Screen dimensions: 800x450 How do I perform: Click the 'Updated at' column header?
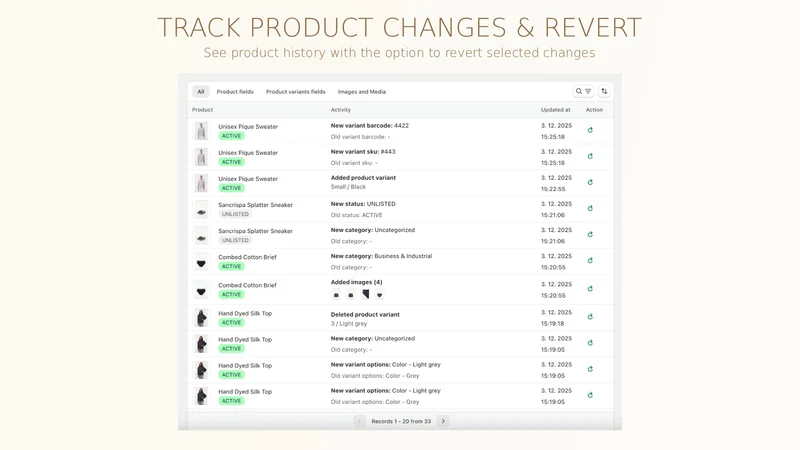(x=556, y=110)
